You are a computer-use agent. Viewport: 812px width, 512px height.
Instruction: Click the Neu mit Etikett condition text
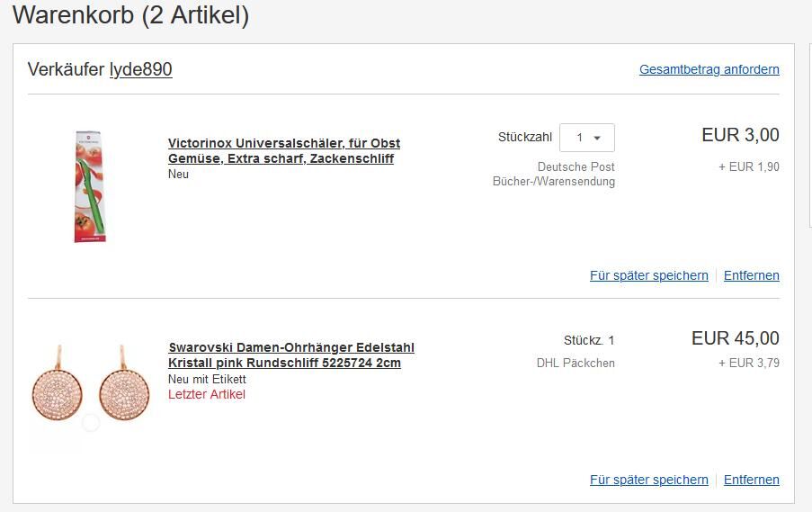point(206,379)
